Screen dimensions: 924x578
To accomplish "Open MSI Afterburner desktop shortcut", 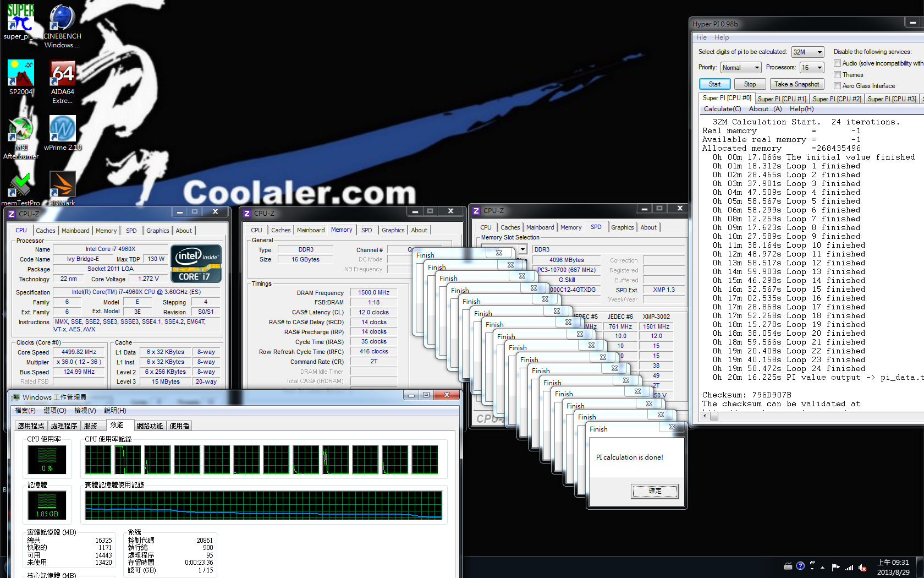I will (x=21, y=137).
